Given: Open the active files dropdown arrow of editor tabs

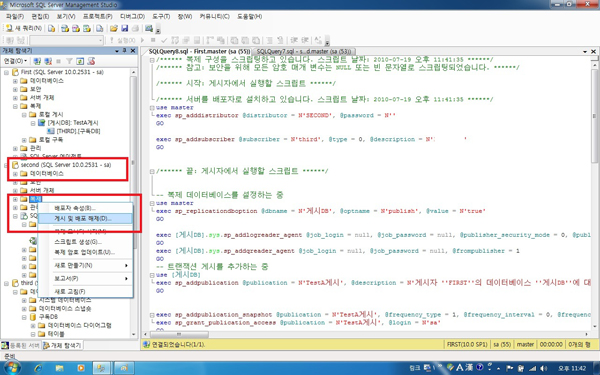Looking at the screenshot, I should coord(585,51).
